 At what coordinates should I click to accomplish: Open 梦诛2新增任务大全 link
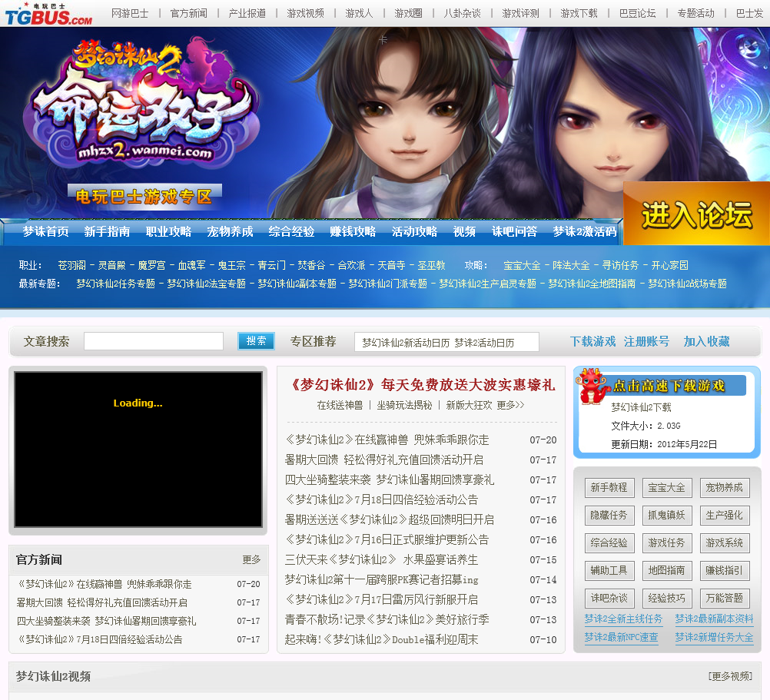point(714,637)
